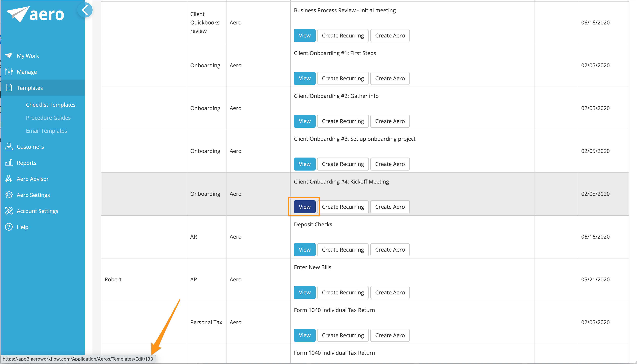Collapse sidebar with the chevron arrow

pyautogui.click(x=85, y=10)
